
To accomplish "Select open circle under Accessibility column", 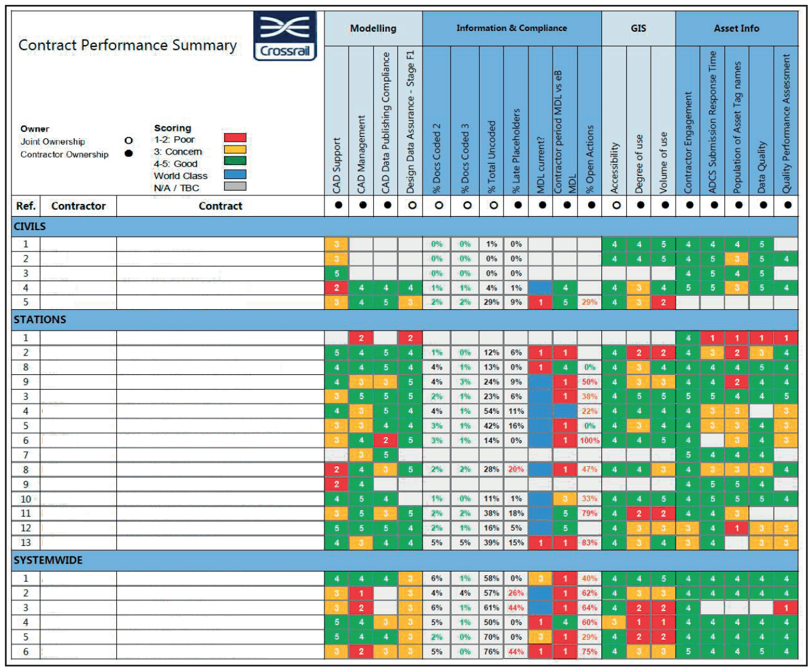I will [x=616, y=205].
